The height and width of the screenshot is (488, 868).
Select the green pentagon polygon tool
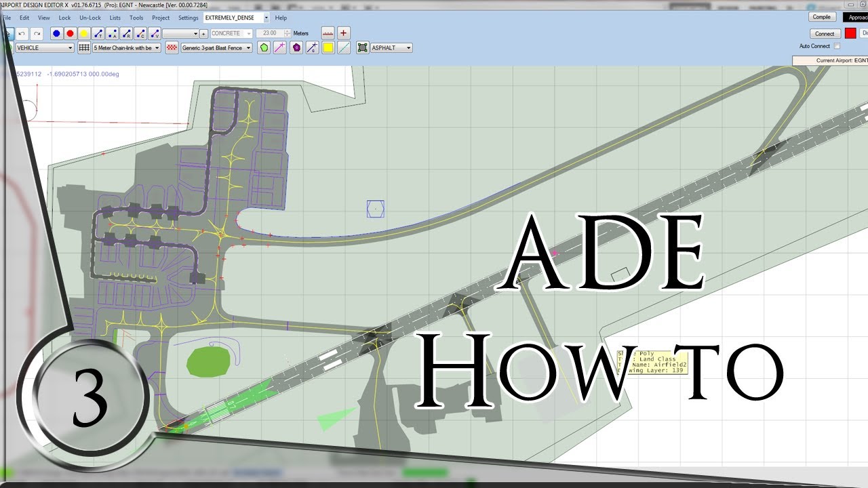coord(263,48)
